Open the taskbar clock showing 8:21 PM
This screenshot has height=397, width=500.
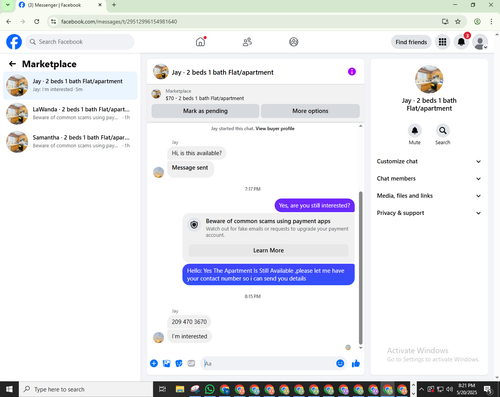tap(467, 389)
